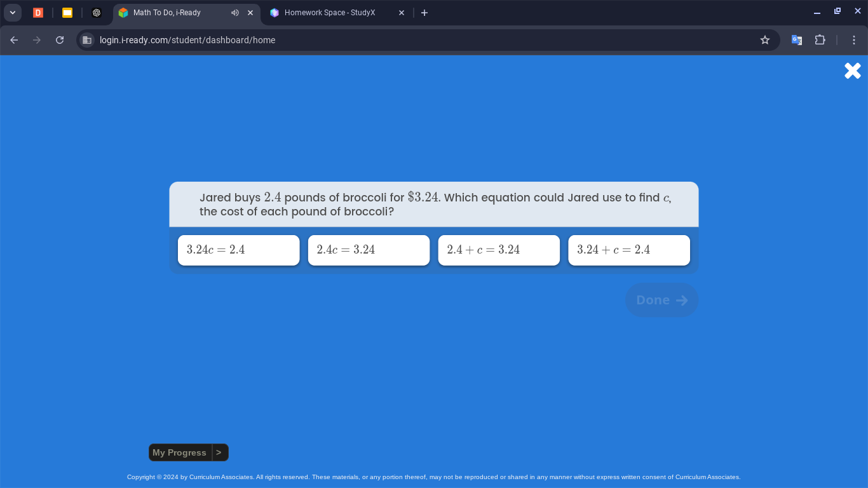Expand the My Progress arrow
This screenshot has width=868, height=488.
(x=219, y=452)
